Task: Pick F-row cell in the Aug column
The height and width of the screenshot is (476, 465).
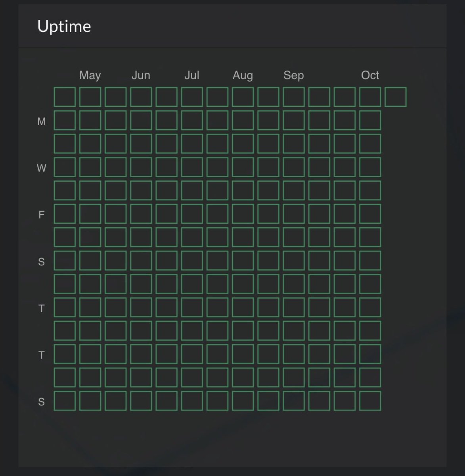Action: 243,214
